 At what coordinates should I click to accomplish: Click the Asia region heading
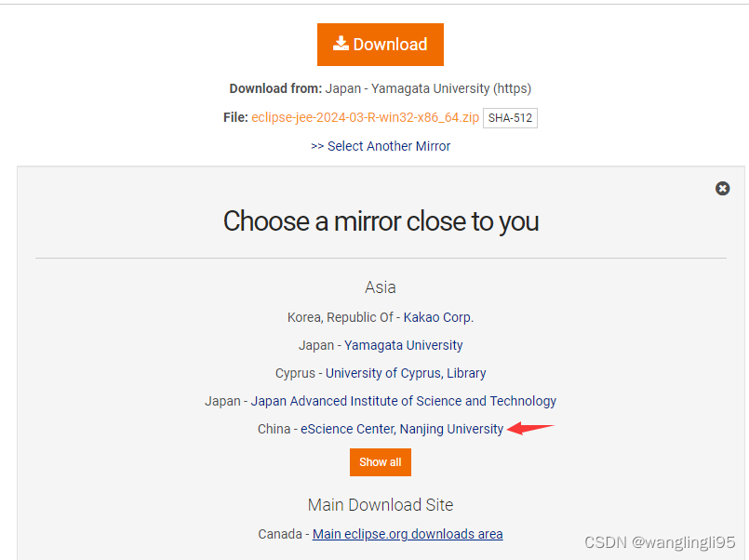coord(381,287)
